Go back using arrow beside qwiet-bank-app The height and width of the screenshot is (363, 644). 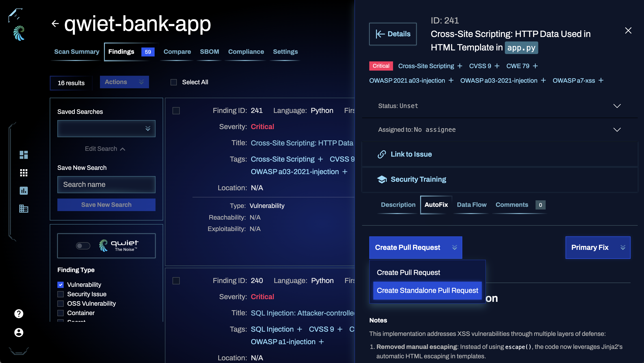tap(55, 24)
